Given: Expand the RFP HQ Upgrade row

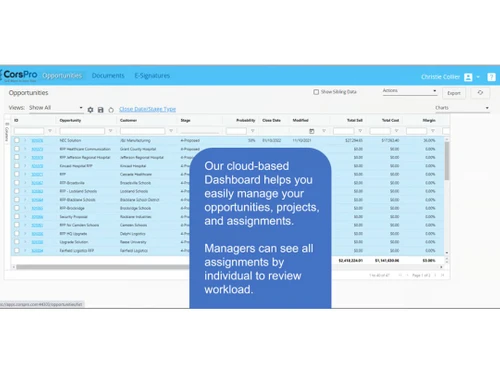Looking at the screenshot, I should (x=25, y=233).
